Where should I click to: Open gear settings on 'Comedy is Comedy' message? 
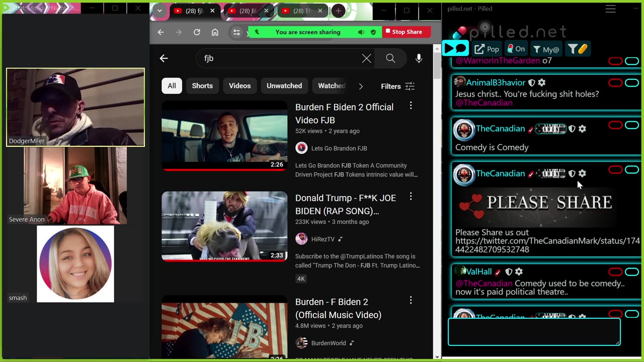tap(582, 129)
